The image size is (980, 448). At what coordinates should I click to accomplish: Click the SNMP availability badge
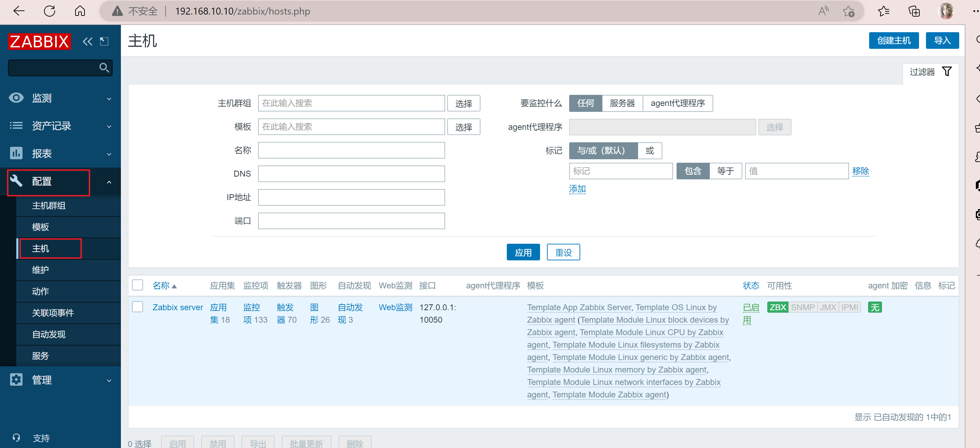click(x=803, y=307)
